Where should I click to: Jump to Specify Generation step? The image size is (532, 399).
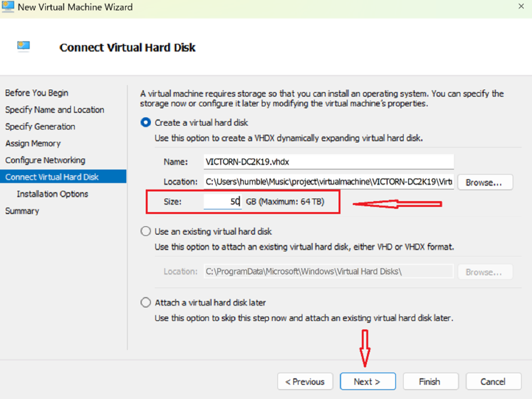[x=40, y=127]
